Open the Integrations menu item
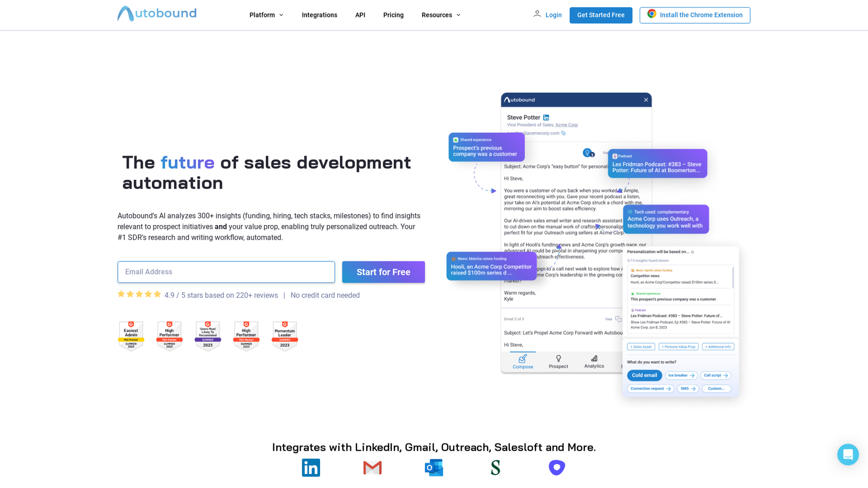This screenshot has height=488, width=868. (x=320, y=15)
